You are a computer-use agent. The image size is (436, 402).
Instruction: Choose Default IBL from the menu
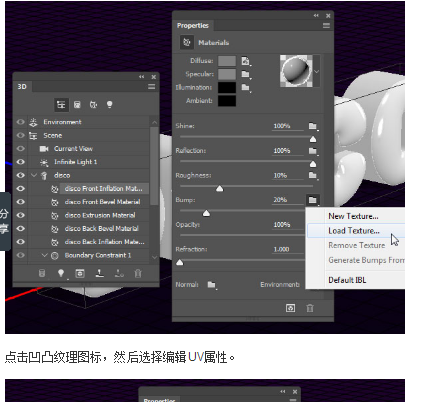pyautogui.click(x=347, y=280)
